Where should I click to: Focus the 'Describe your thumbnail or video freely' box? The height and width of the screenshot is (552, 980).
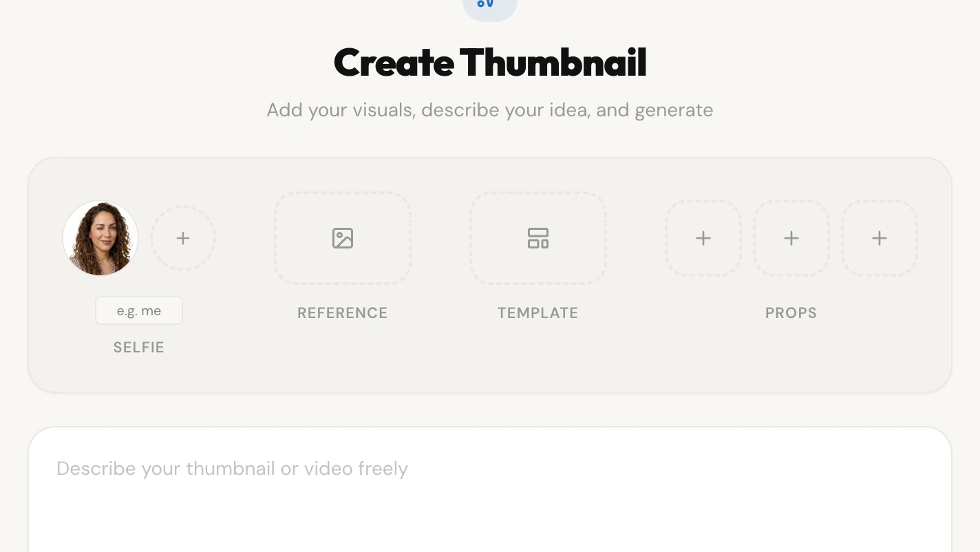[x=490, y=489]
